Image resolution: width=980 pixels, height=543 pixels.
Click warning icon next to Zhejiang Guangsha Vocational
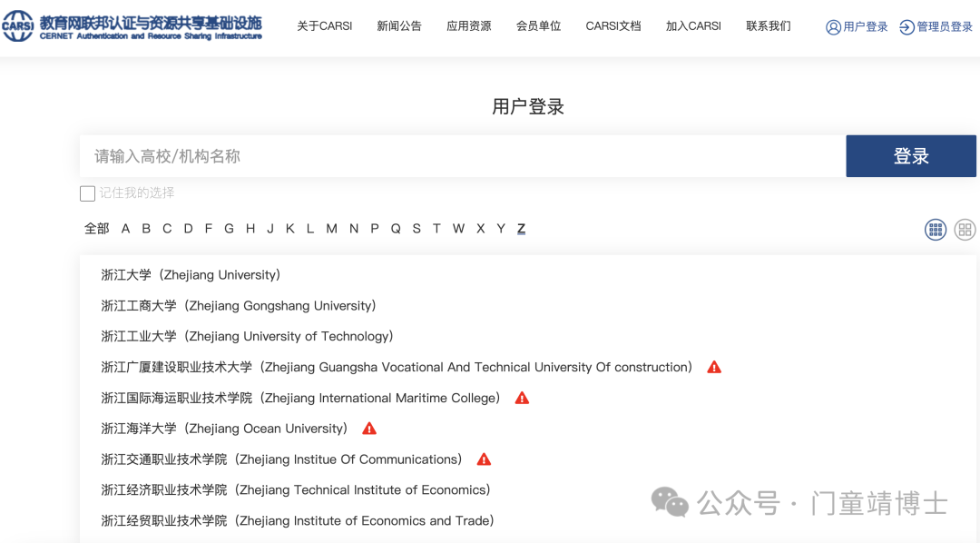click(x=714, y=367)
